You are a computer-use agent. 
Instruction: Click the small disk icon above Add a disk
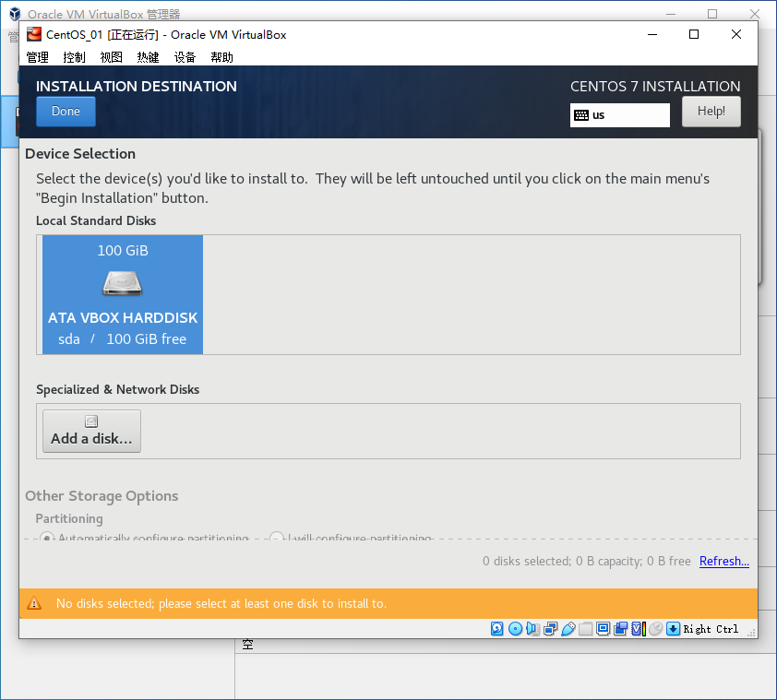pos(91,421)
